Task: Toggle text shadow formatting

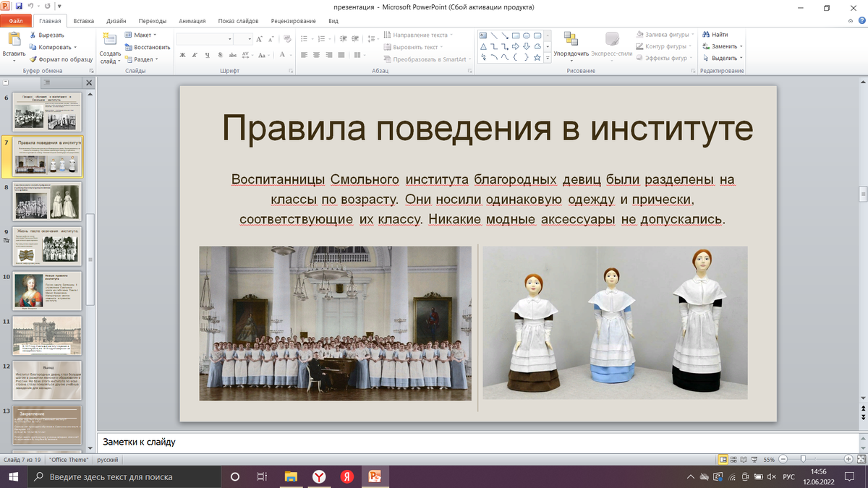Action: 220,55
